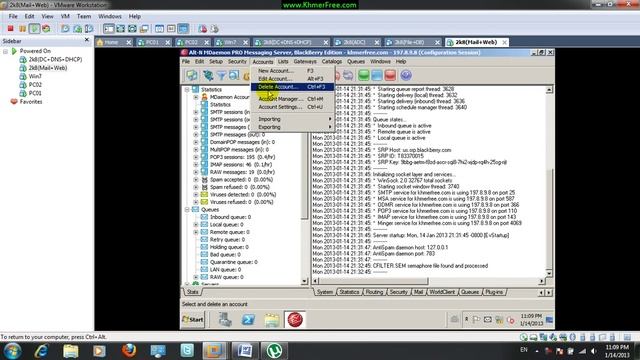The height and width of the screenshot is (360, 640).
Task: Open Internet Explorer from the host taskbar
Action: pos(42,351)
